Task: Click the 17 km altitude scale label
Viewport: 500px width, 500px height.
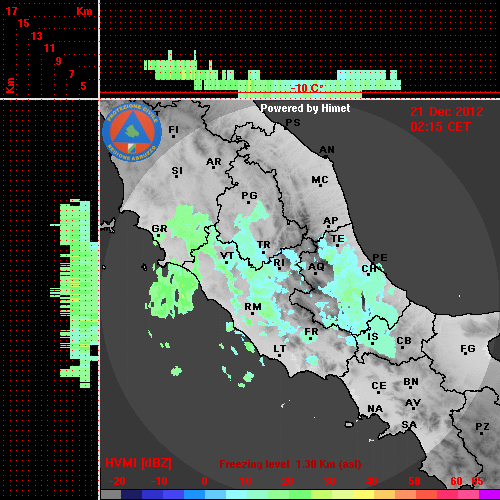Action: point(11,11)
